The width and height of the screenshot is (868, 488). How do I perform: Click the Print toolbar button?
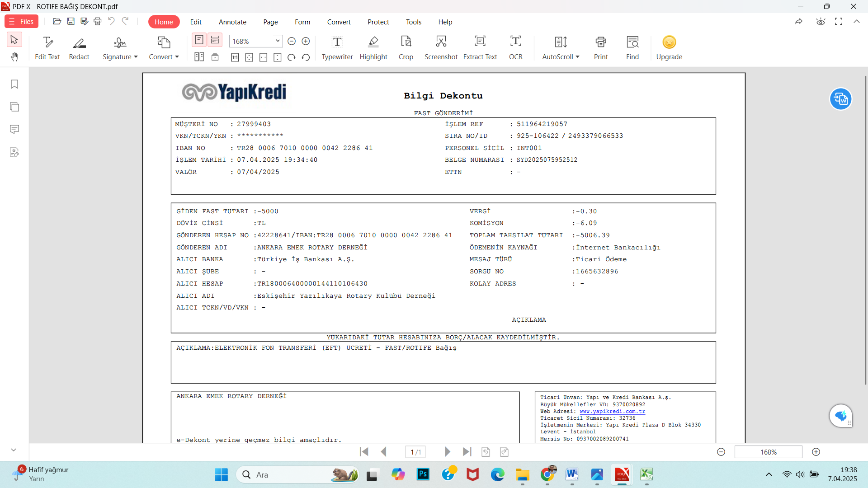[601, 48]
